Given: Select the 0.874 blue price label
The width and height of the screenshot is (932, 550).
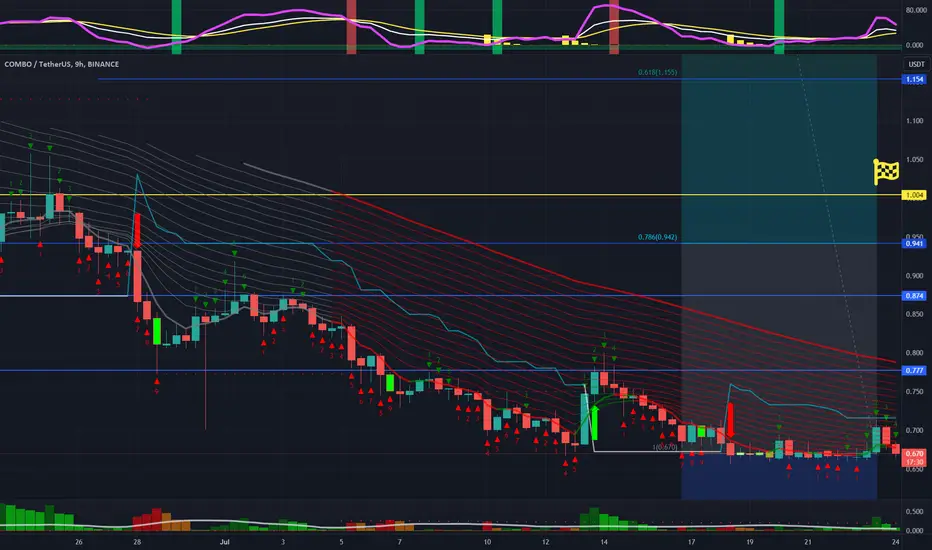Looking at the screenshot, I should click(914, 296).
